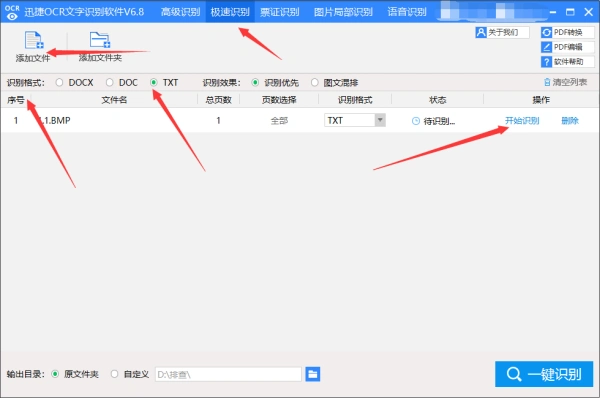
Task: Select the 1.BMP file row name
Action: coord(56,121)
